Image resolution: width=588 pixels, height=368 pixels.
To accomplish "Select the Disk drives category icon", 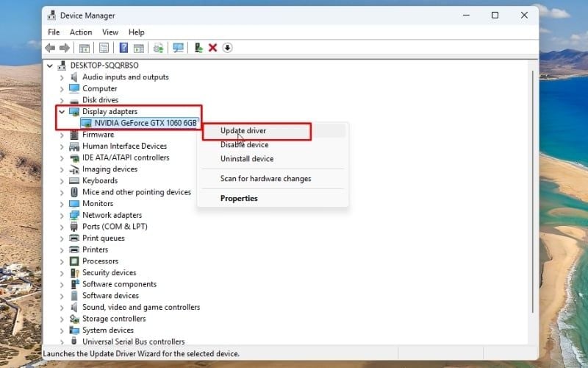I will (x=74, y=100).
